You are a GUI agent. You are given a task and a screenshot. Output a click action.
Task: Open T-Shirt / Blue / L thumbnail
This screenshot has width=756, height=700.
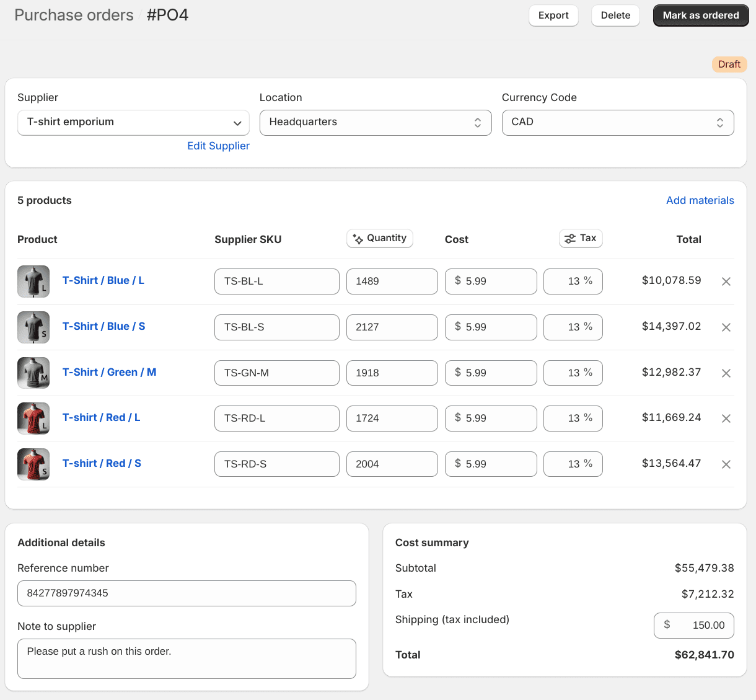[33, 281]
